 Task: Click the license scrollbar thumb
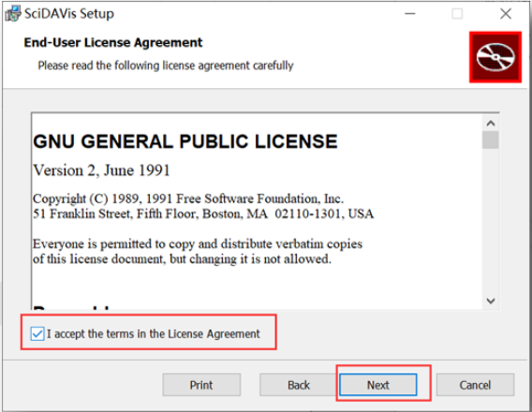[x=490, y=140]
